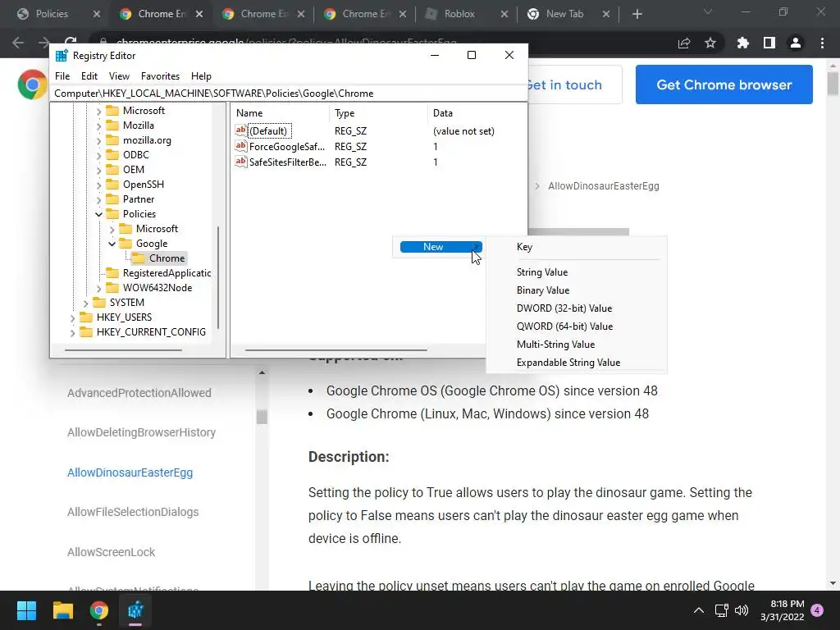This screenshot has width=840, height=630.
Task: Expand HKEY_CURRENT_CONFIG hive
Action: click(72, 333)
